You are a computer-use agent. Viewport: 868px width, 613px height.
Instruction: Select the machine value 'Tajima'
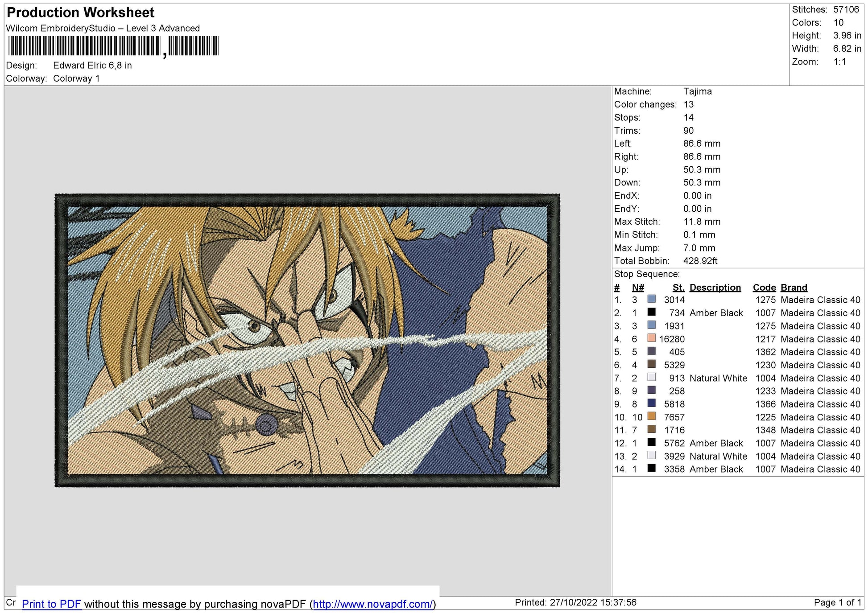[698, 91]
